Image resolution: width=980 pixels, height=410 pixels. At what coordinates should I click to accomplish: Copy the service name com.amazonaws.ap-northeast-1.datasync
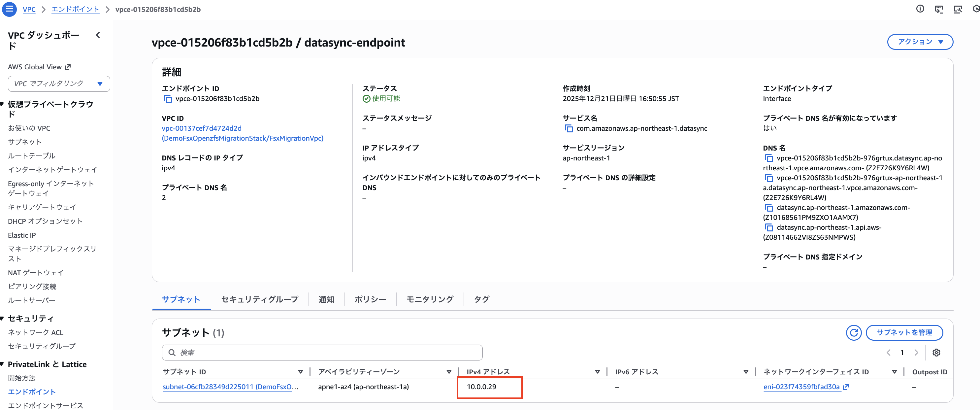(569, 128)
